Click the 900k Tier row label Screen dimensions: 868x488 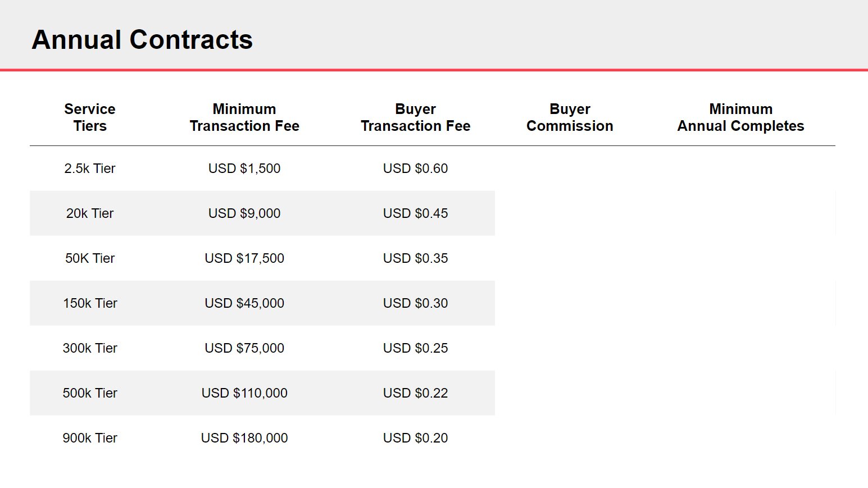(x=90, y=438)
